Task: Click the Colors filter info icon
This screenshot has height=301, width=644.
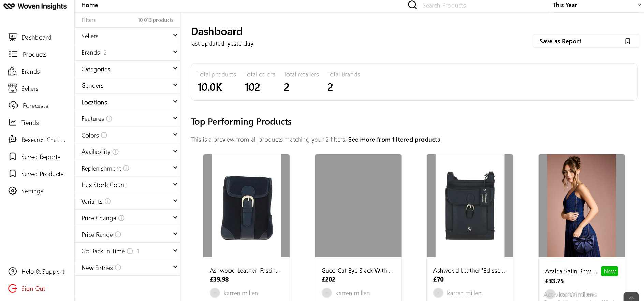Action: pos(104,135)
